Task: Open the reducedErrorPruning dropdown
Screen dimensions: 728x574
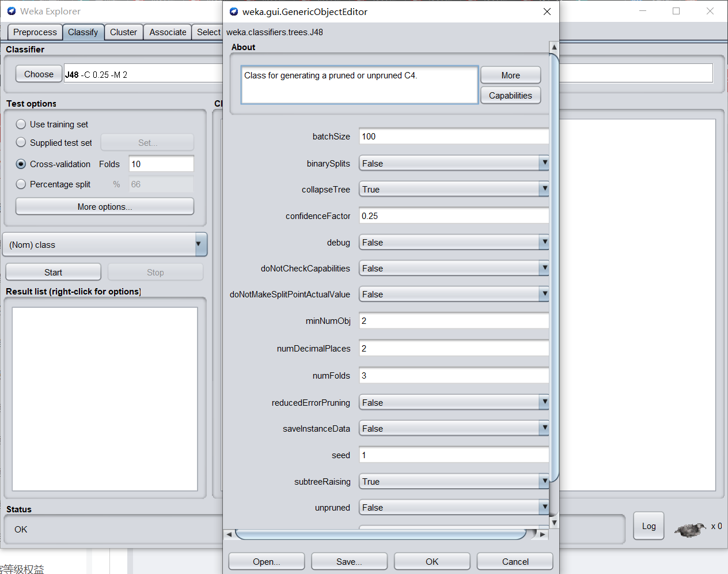Action: point(544,402)
